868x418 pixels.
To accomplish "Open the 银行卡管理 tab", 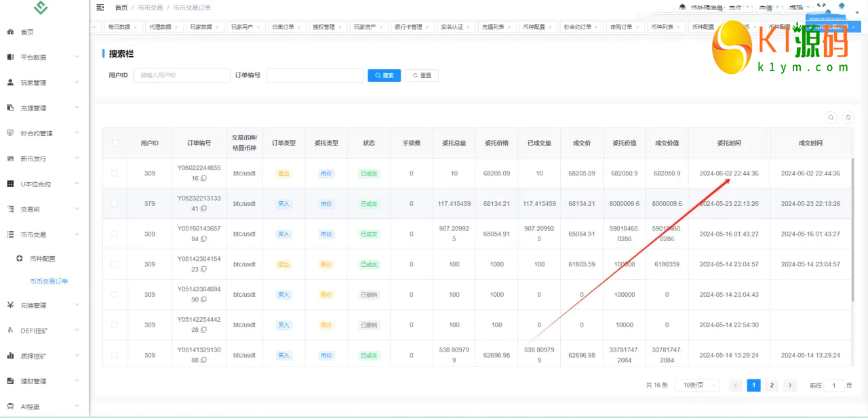I will pos(408,27).
